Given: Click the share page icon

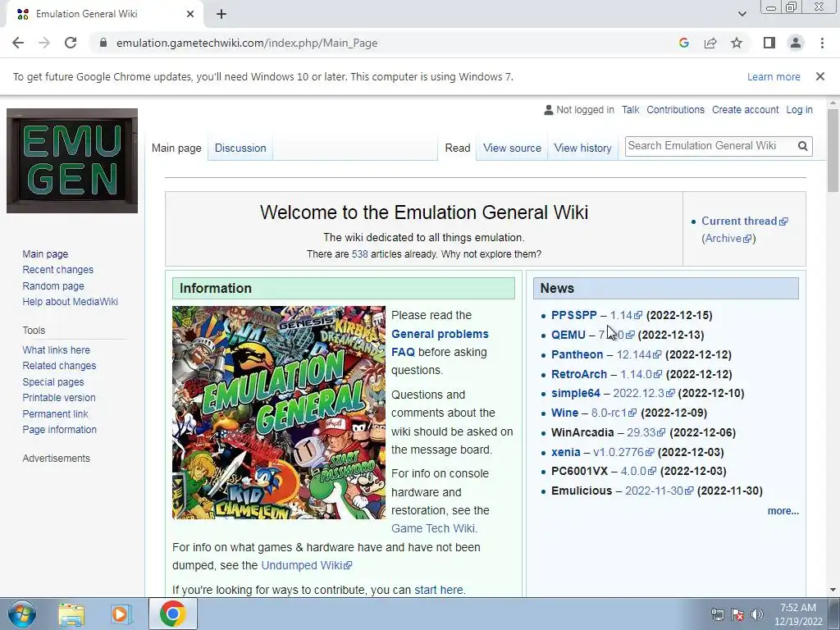Looking at the screenshot, I should click(710, 43).
